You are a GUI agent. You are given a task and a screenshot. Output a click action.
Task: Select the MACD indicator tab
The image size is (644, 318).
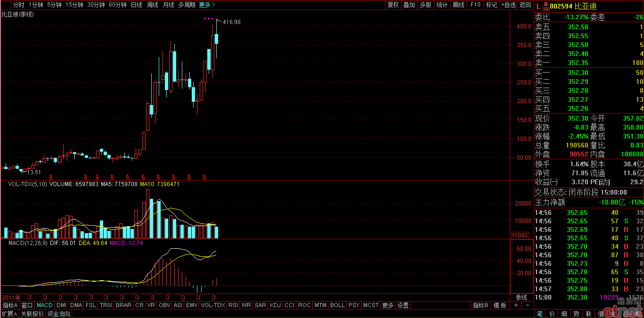(45, 305)
